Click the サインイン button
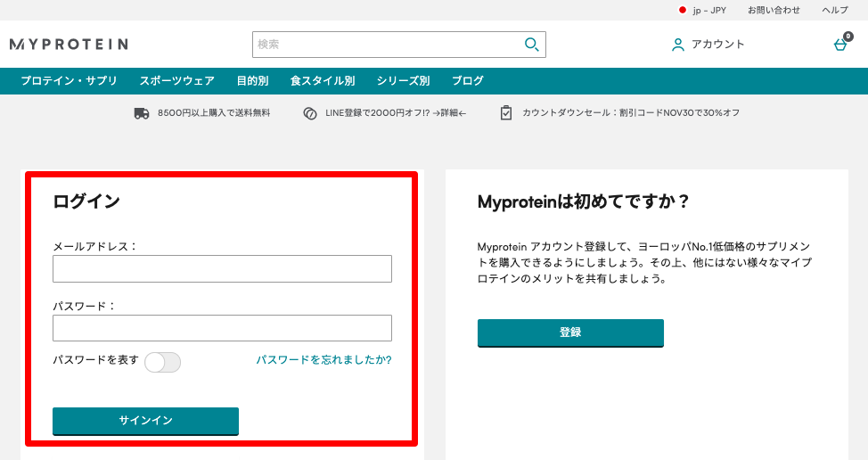The width and height of the screenshot is (868, 460). coord(145,422)
